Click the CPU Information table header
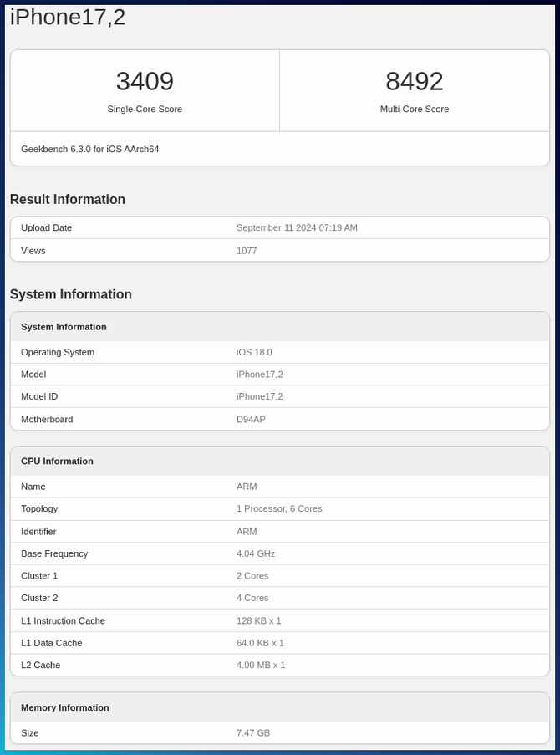This screenshot has height=755, width=560. [57, 462]
